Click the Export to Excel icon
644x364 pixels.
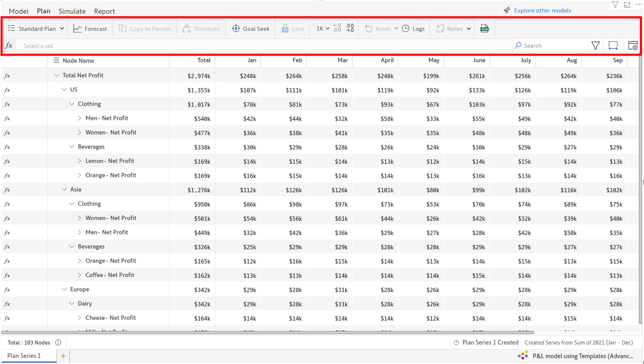484,28
